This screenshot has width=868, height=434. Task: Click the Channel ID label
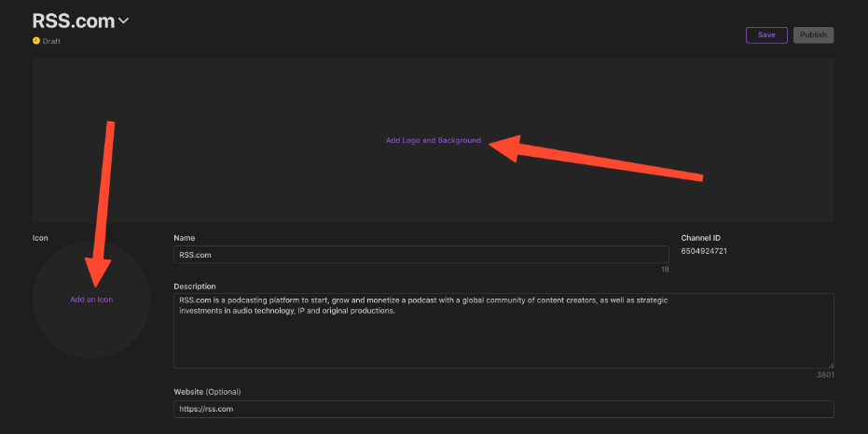point(700,238)
